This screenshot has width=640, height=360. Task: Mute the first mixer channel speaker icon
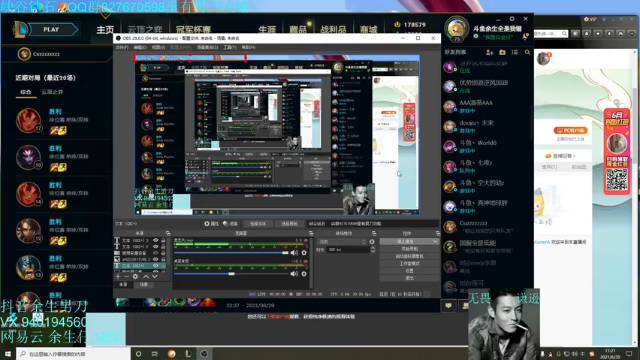(294, 253)
